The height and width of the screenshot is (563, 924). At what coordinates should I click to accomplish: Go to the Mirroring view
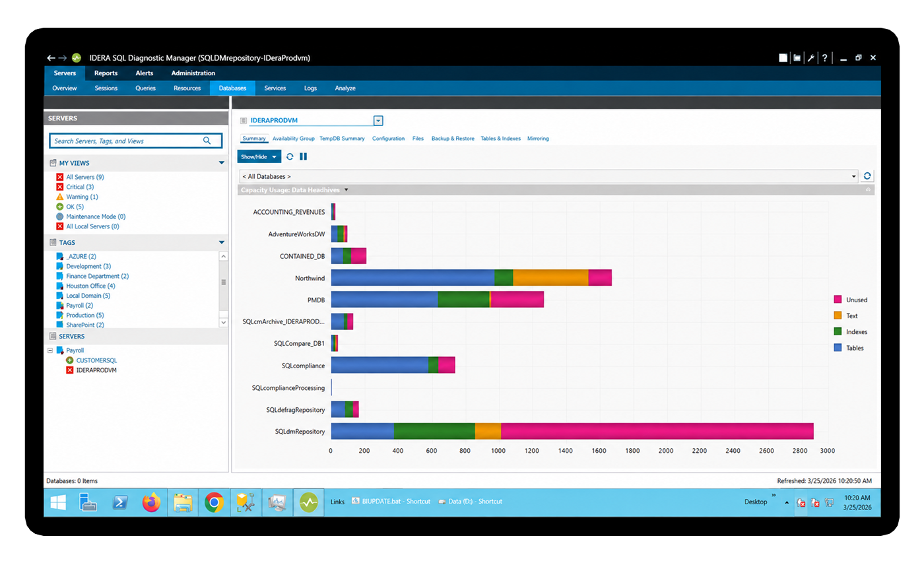pos(538,139)
